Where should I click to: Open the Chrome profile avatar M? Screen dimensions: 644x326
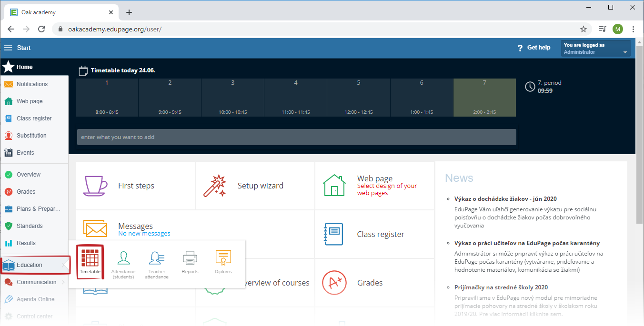[x=618, y=29]
